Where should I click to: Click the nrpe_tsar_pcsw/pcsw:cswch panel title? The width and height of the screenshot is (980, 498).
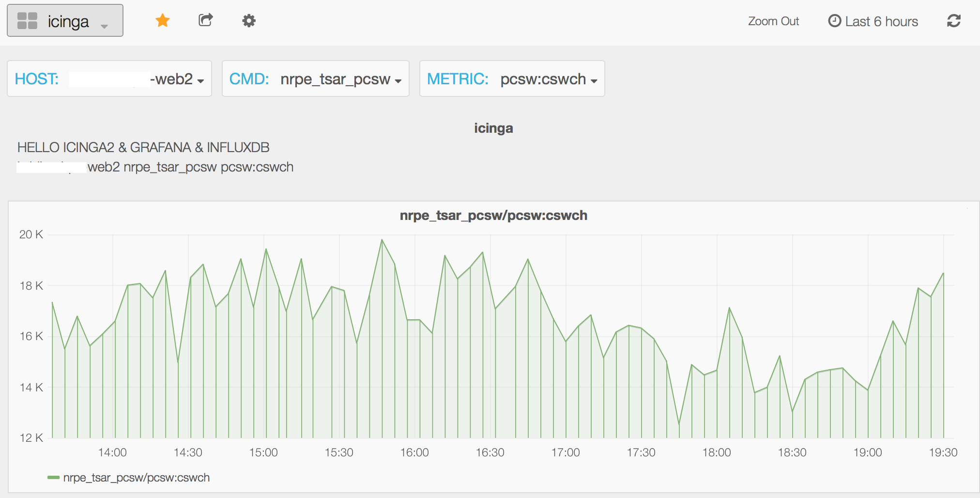493,215
